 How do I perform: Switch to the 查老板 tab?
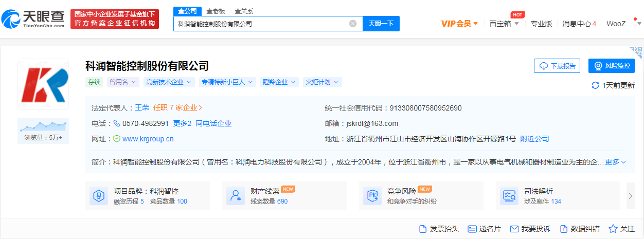pyautogui.click(x=216, y=11)
